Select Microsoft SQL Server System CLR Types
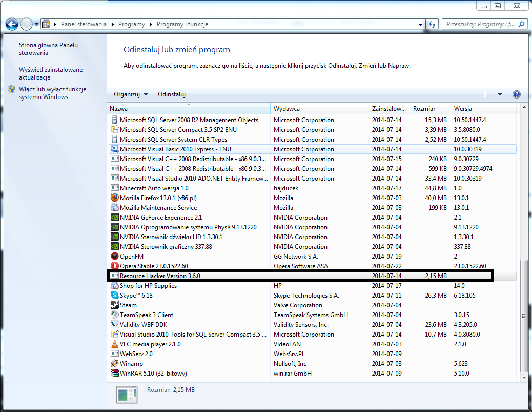Image resolution: width=532 pixels, height=412 pixels. tap(312, 139)
